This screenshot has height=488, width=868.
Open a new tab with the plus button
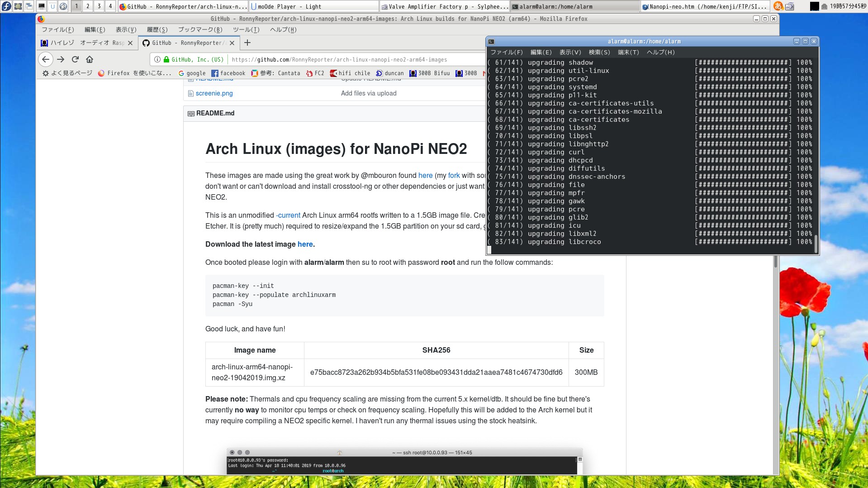pyautogui.click(x=247, y=43)
